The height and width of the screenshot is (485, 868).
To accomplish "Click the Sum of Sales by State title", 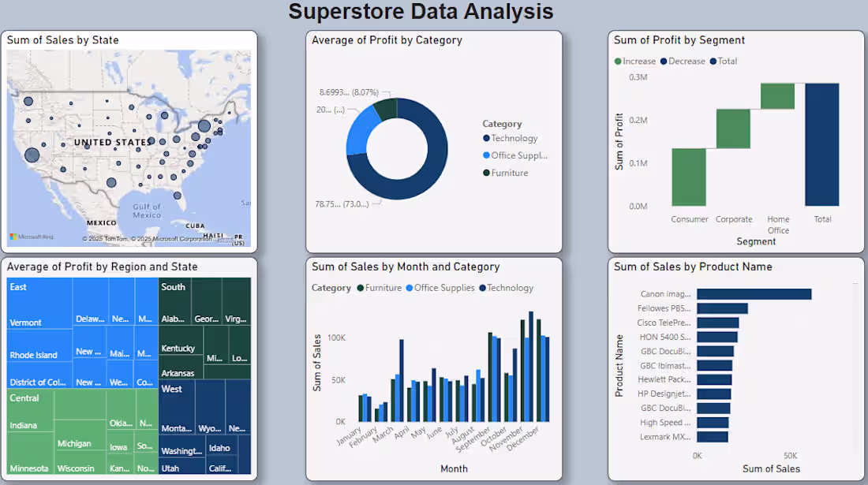I will click(62, 39).
